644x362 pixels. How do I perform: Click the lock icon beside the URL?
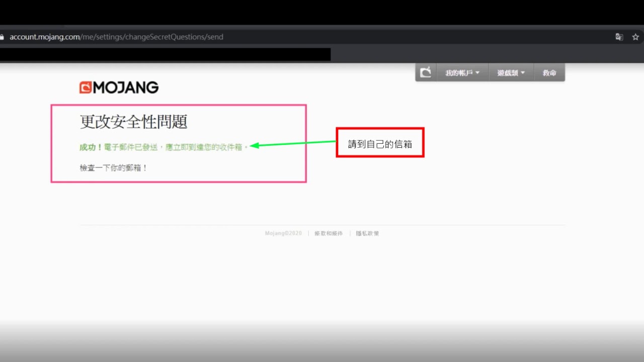[2, 37]
